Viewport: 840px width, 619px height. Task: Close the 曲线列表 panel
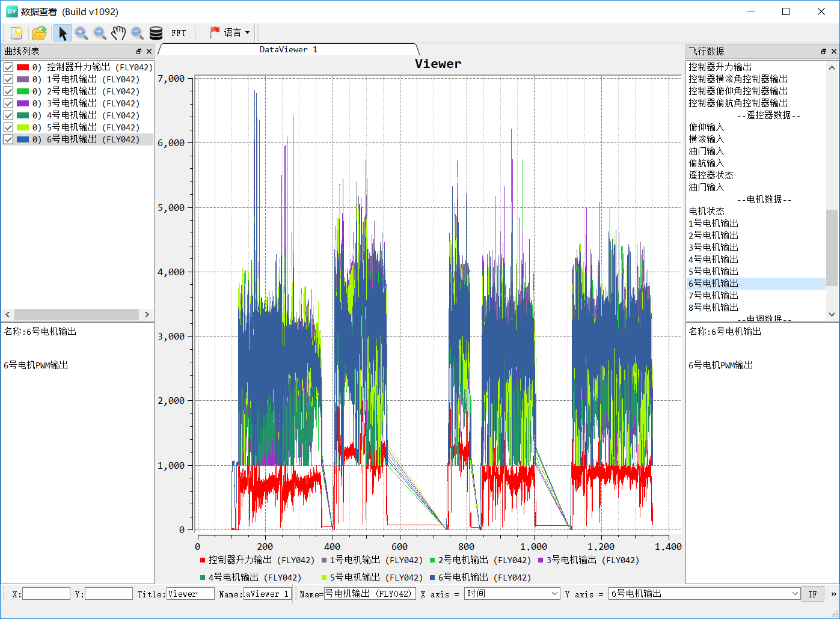coord(149,52)
